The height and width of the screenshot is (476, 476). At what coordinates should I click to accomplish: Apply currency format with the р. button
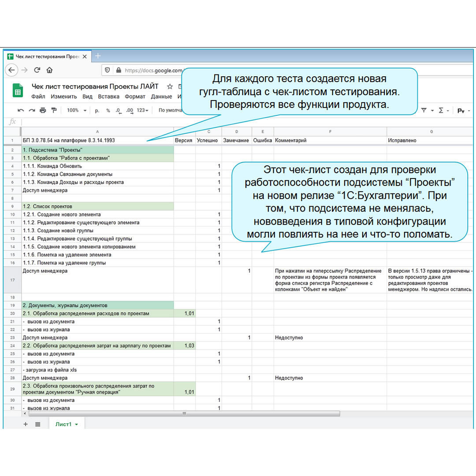(97, 111)
